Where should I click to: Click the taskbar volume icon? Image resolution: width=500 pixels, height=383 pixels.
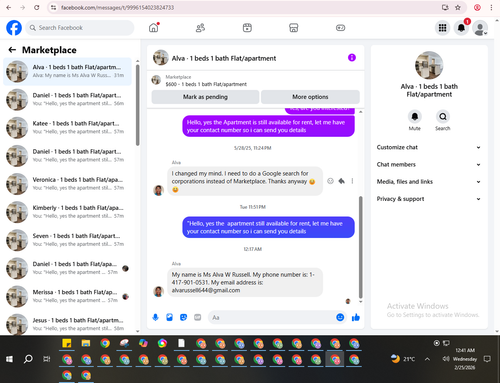pyautogui.click(x=446, y=359)
